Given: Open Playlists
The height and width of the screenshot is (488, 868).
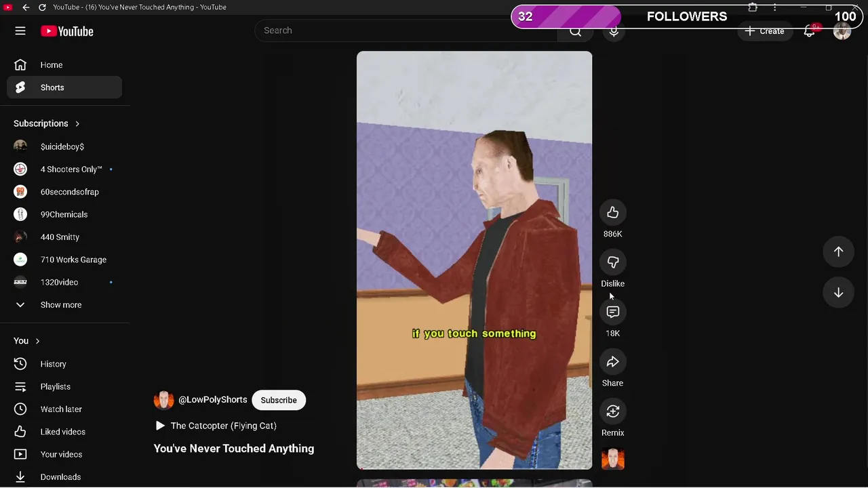Looking at the screenshot, I should click(x=64, y=386).
